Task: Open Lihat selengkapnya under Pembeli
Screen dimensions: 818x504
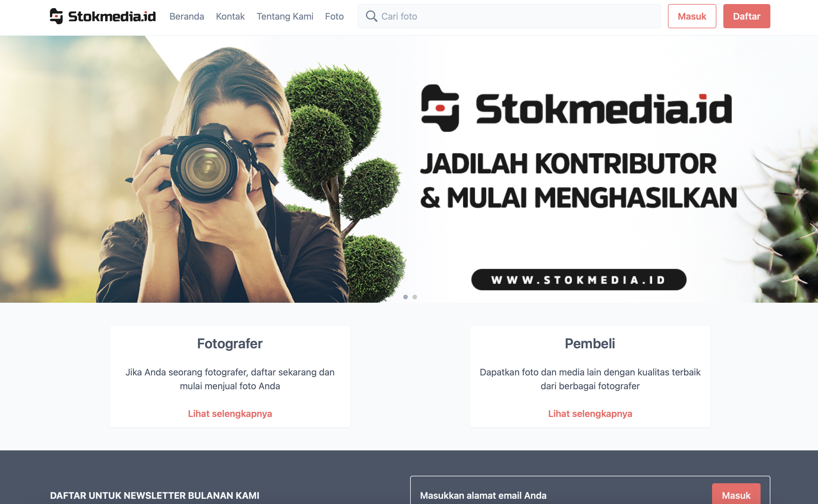Action: 590,413
